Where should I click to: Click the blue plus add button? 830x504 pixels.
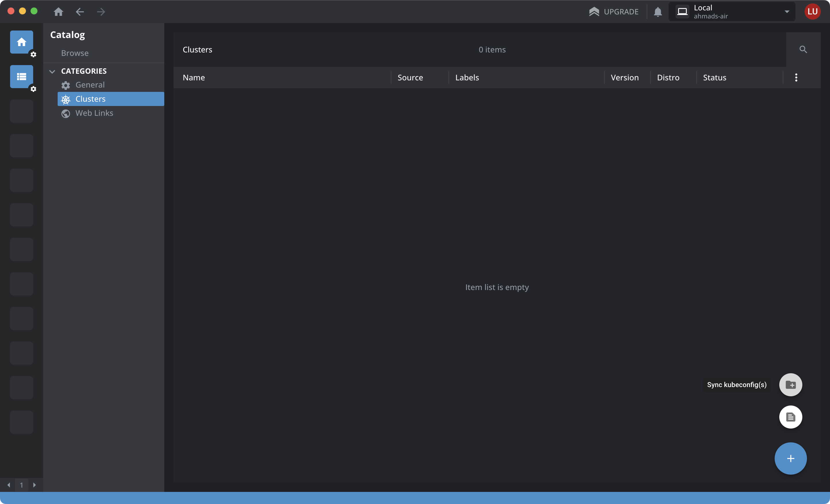coord(790,458)
